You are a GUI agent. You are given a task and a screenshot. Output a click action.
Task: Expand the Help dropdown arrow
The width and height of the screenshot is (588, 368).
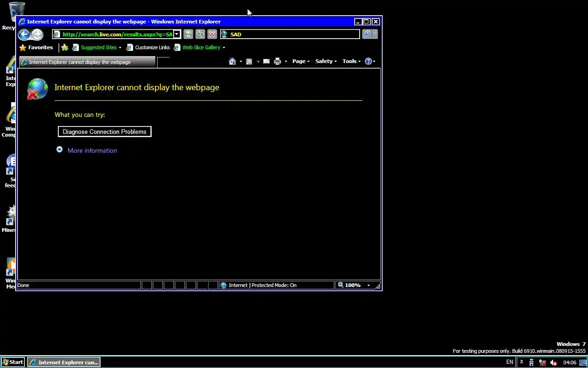[x=374, y=61]
